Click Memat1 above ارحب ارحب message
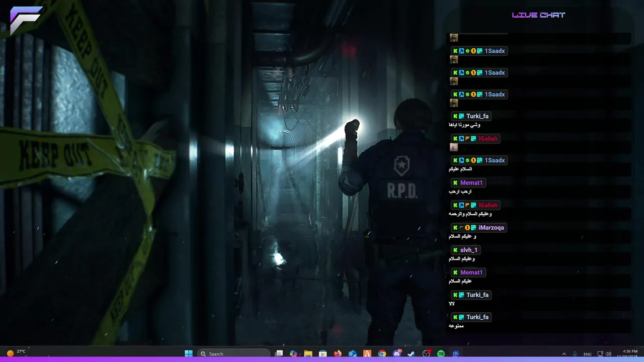 [471, 183]
